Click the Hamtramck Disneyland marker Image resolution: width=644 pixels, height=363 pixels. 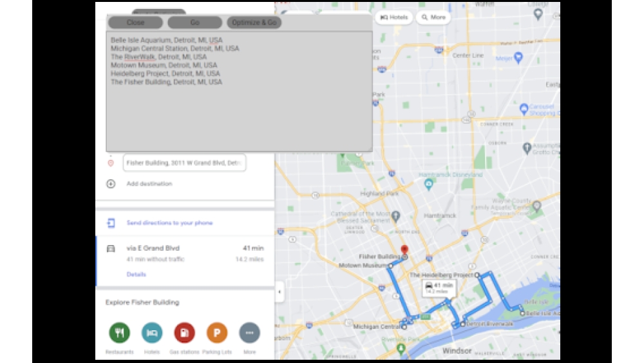[x=429, y=184]
